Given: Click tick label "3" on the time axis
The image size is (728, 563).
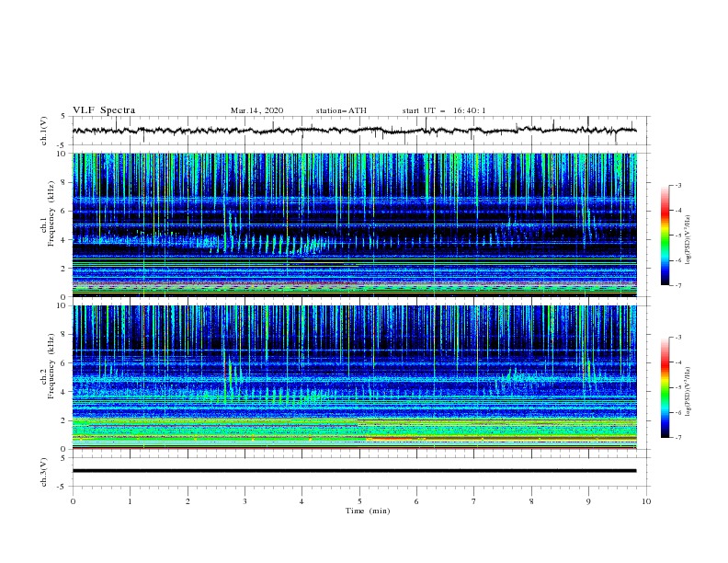Looking at the screenshot, I should click(x=245, y=501).
